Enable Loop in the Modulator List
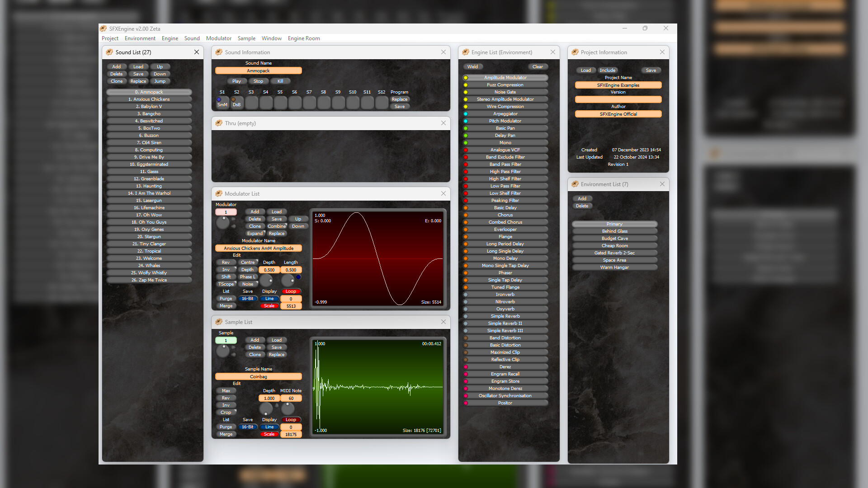868x488 pixels. click(291, 291)
